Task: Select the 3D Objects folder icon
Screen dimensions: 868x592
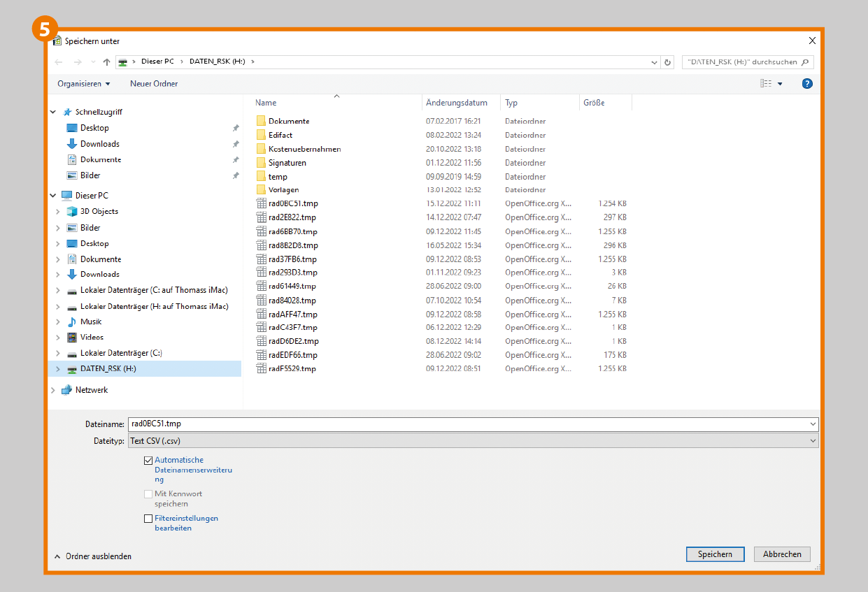Action: (x=71, y=211)
